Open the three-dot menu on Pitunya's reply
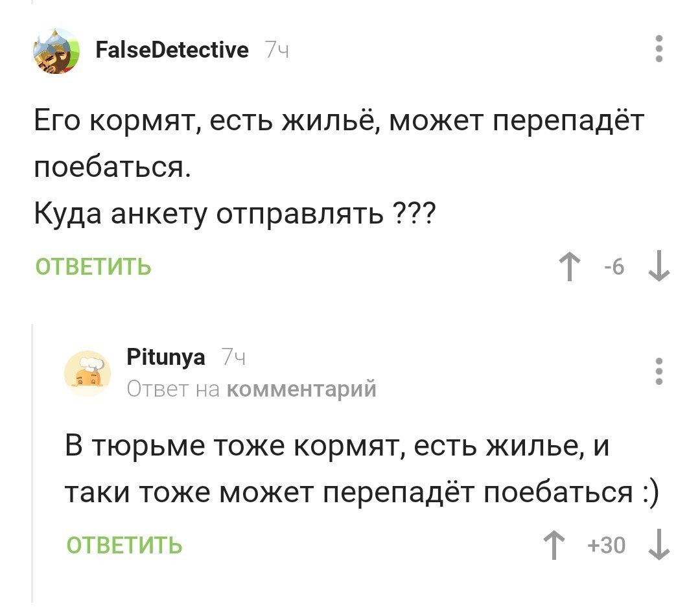Image resolution: width=700 pixels, height=613 pixels. click(660, 371)
